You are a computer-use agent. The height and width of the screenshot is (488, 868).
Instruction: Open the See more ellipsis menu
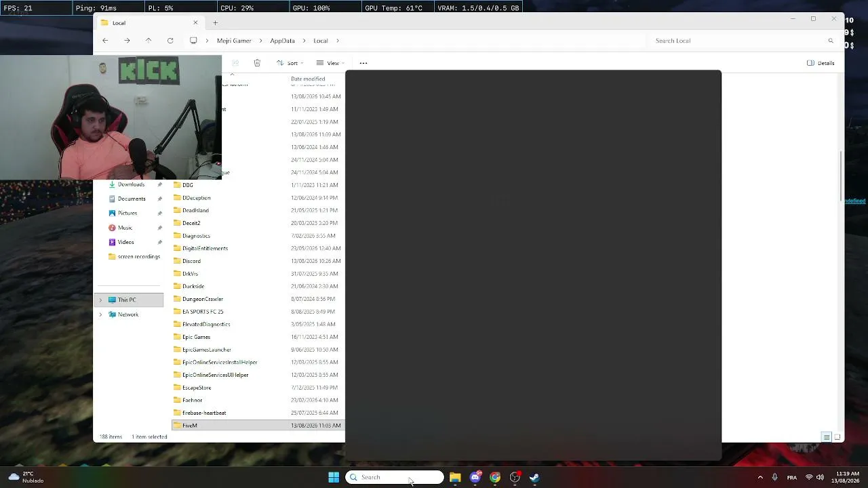tap(363, 63)
